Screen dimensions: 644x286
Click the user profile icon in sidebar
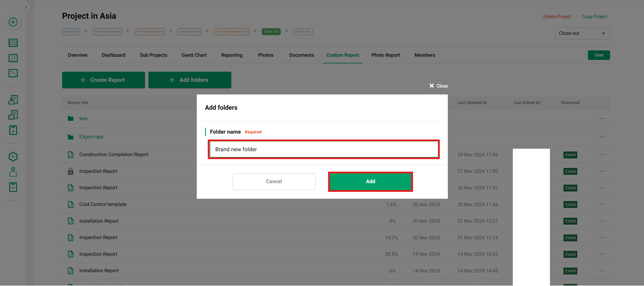pos(13,172)
